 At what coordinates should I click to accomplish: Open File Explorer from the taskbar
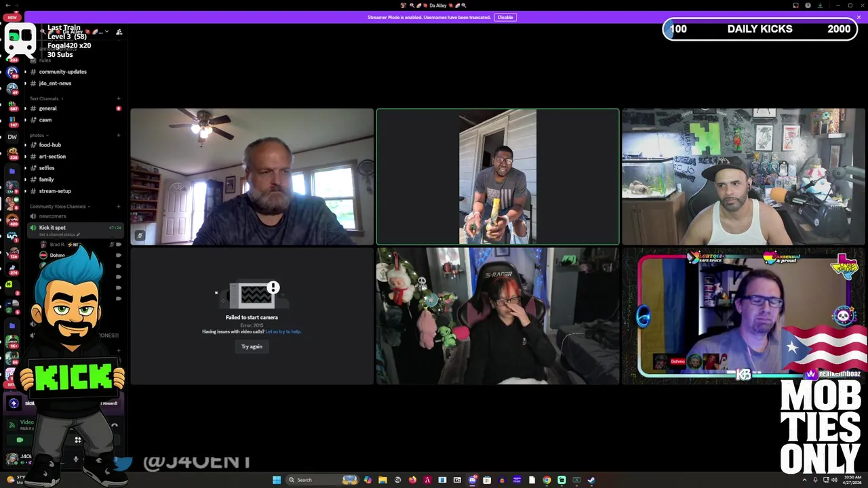[x=382, y=480]
